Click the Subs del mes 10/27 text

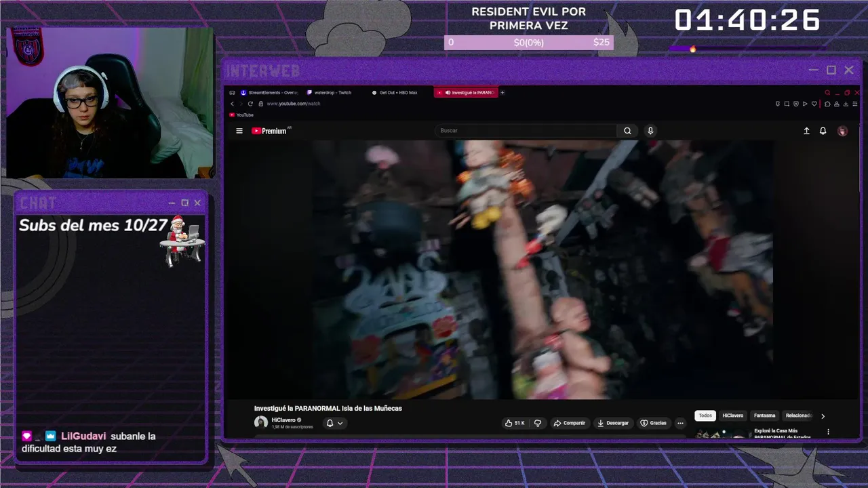pyautogui.click(x=93, y=226)
